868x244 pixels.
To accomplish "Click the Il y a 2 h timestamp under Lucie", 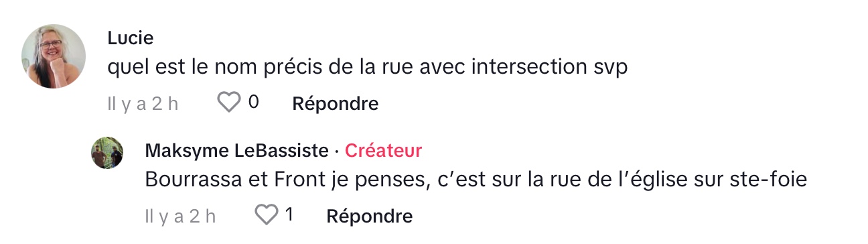I will pyautogui.click(x=143, y=104).
